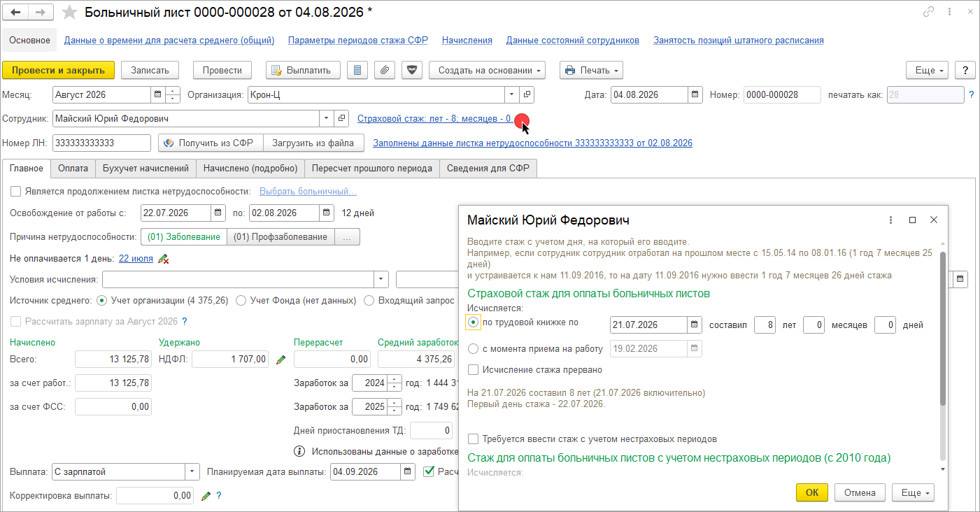Show the hint for Рассчитать зарплату за Август 2026
The image size is (980, 512).
coord(185,322)
